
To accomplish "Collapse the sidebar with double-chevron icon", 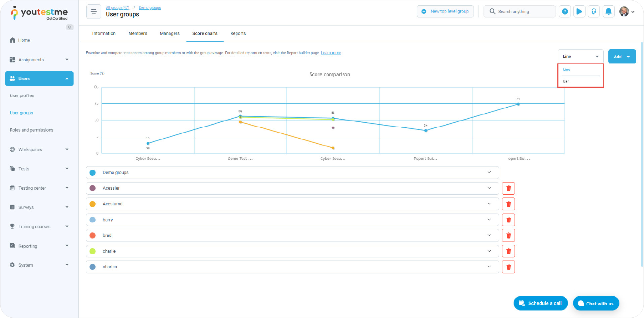I will click(70, 27).
